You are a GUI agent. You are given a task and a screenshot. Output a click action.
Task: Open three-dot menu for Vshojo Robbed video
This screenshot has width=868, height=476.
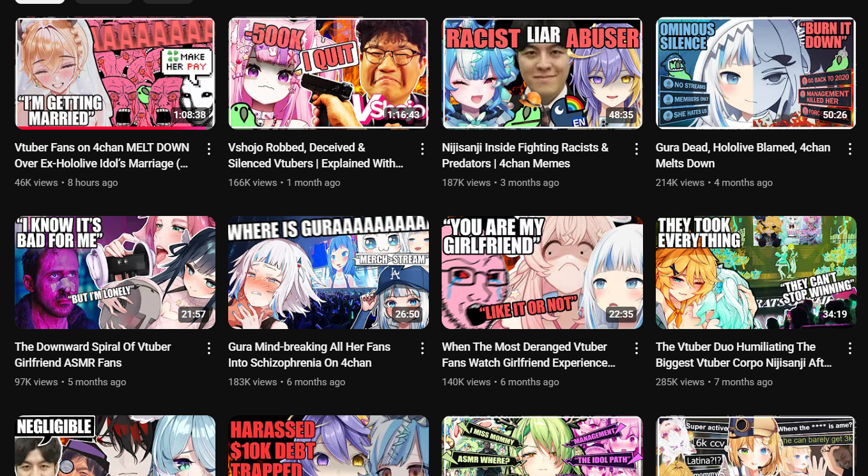422,149
